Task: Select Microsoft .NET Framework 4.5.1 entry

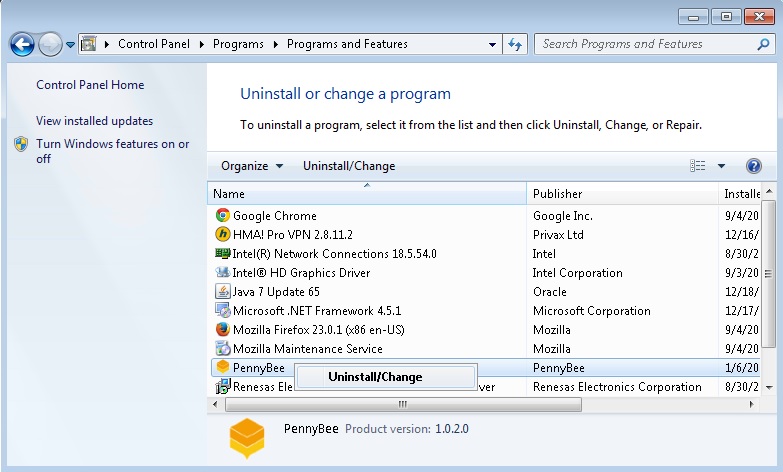Action: pyautogui.click(x=317, y=311)
